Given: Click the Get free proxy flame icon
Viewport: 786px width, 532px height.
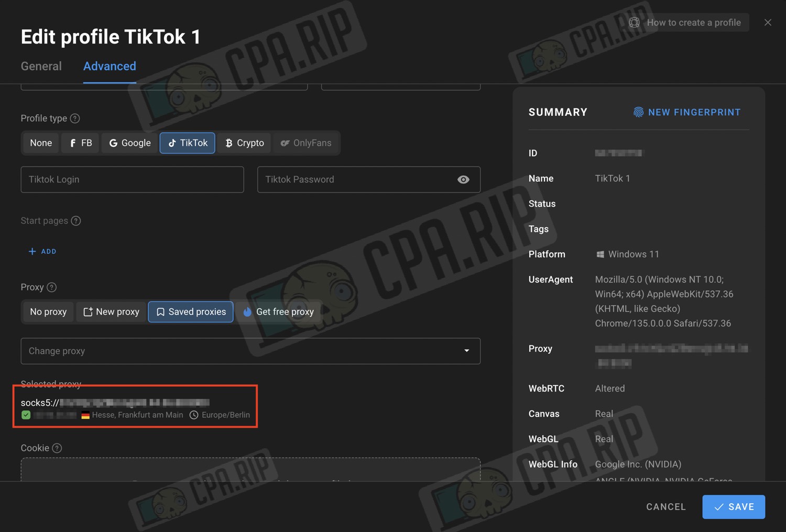Looking at the screenshot, I should click(x=247, y=312).
